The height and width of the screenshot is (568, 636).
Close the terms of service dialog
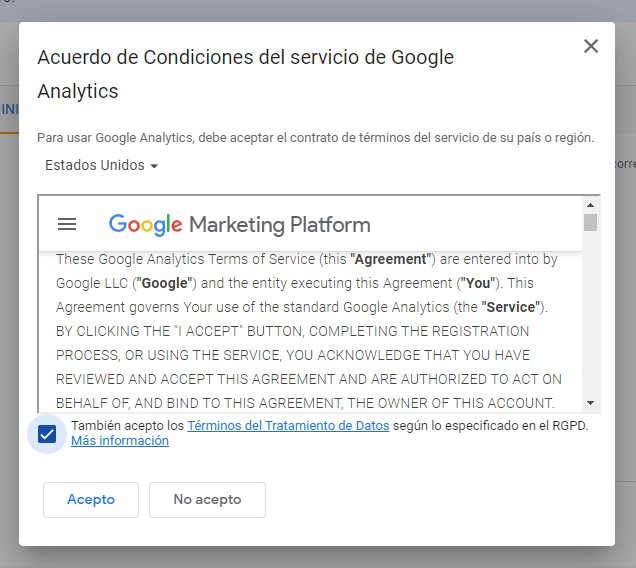point(591,46)
